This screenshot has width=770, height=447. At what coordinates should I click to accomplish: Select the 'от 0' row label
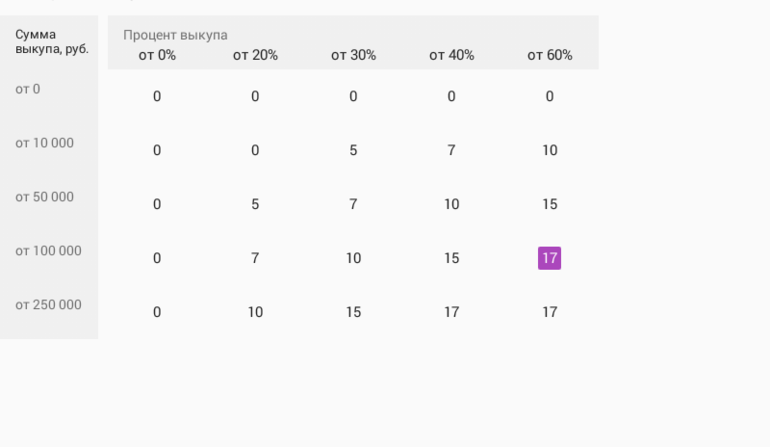28,89
